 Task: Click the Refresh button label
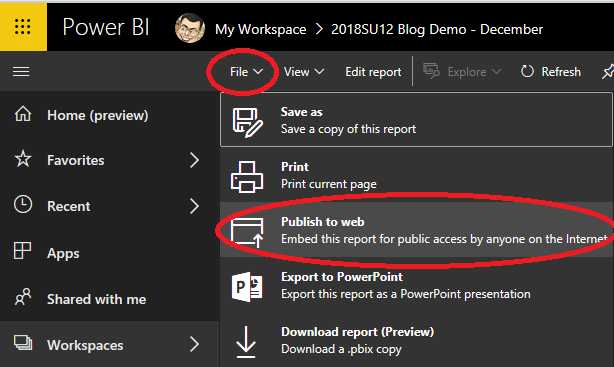coord(561,72)
